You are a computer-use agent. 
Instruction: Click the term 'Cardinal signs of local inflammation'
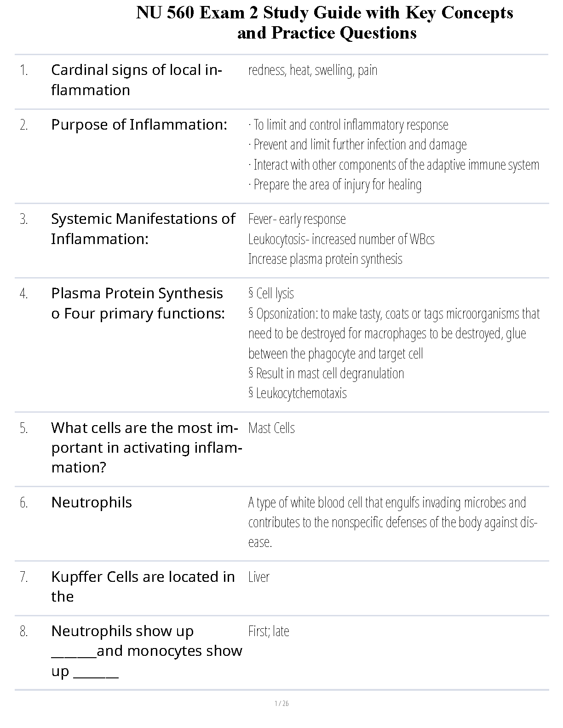[137, 80]
